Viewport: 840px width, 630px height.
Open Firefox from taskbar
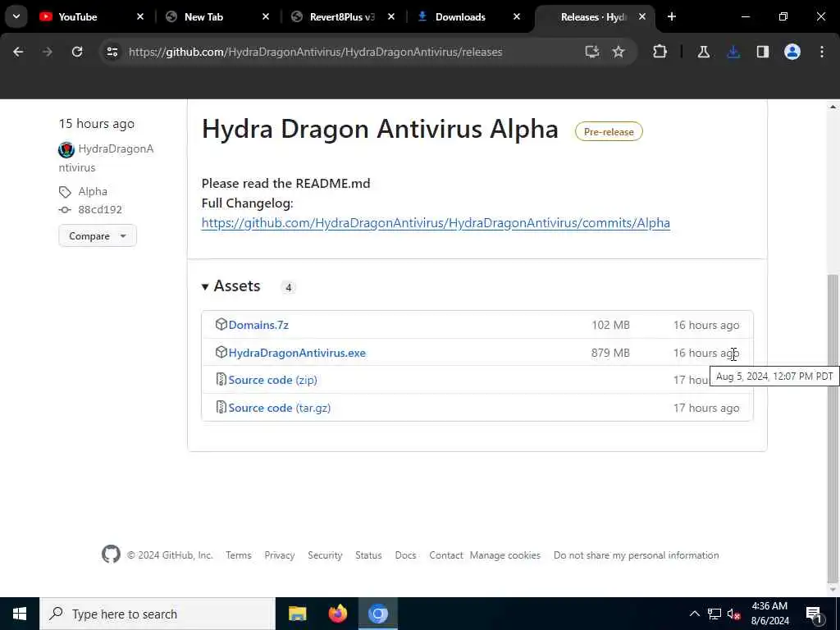coord(337,614)
